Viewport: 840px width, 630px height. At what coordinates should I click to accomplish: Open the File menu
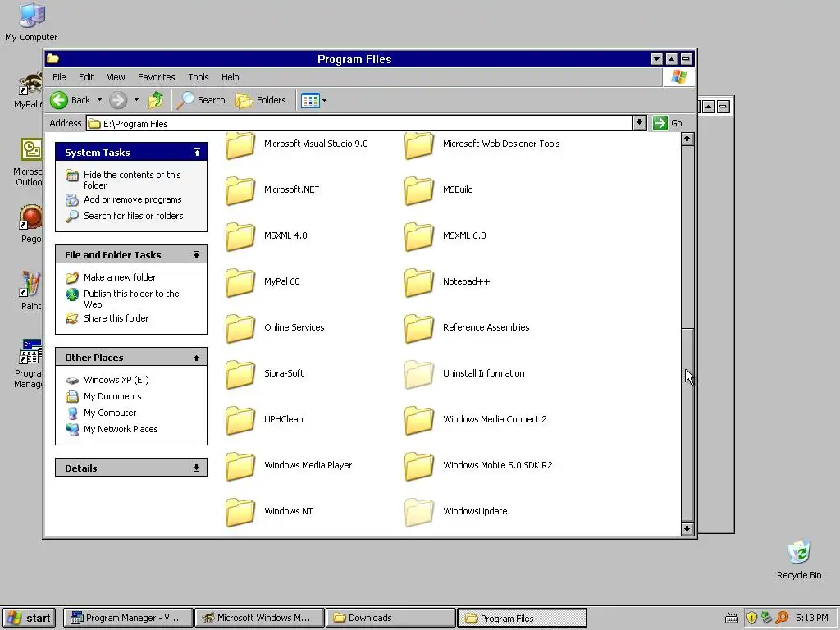(59, 77)
